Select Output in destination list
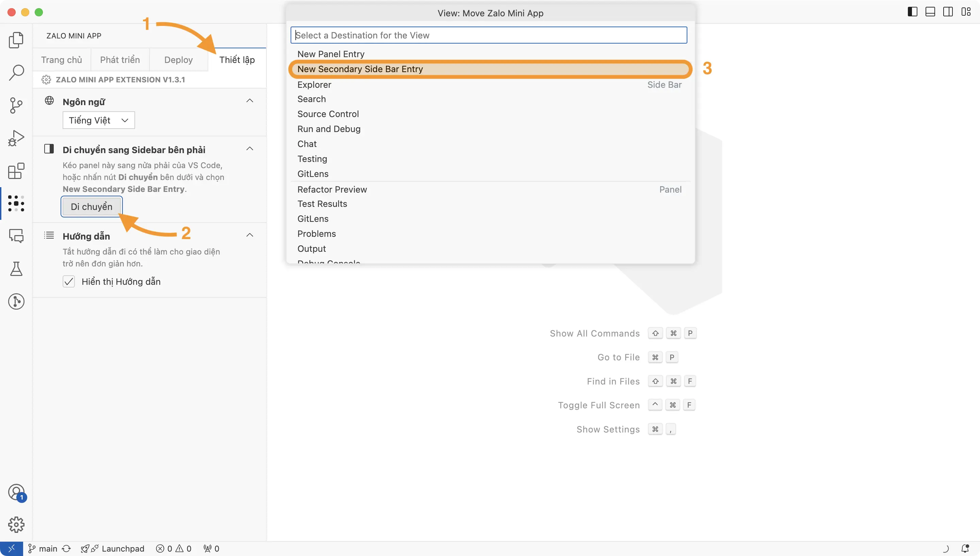The image size is (980, 556). (x=490, y=249)
